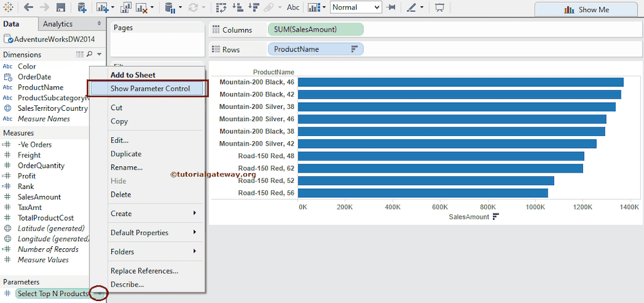
Task: Switch to the Analytics tab
Action: 57,24
